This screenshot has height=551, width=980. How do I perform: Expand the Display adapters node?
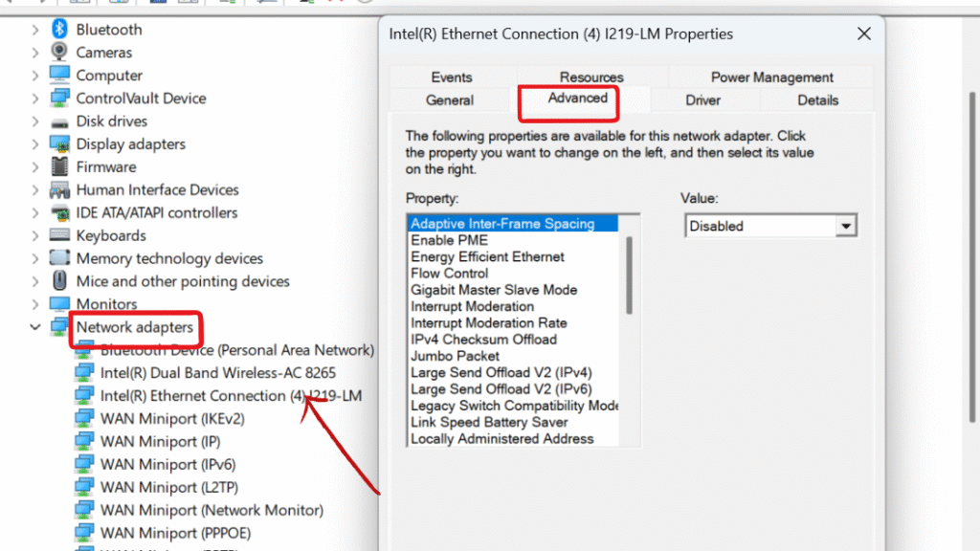pyautogui.click(x=35, y=143)
